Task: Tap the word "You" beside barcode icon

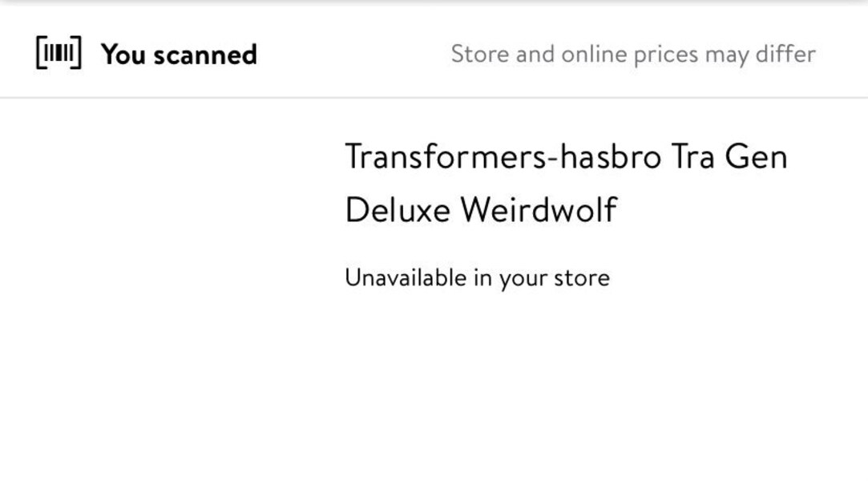Action: [x=122, y=55]
